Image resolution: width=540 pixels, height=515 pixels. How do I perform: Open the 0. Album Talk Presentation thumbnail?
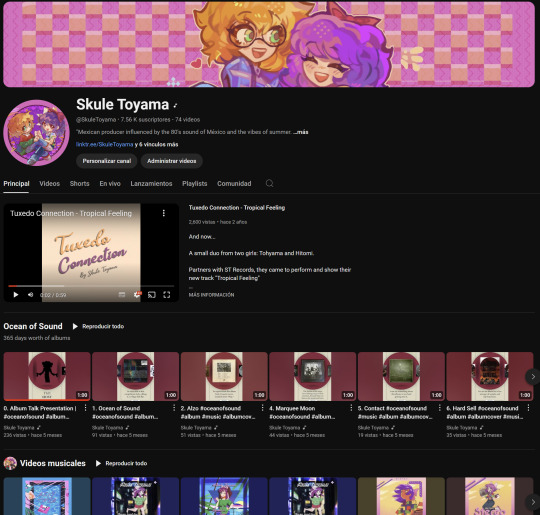(x=47, y=376)
